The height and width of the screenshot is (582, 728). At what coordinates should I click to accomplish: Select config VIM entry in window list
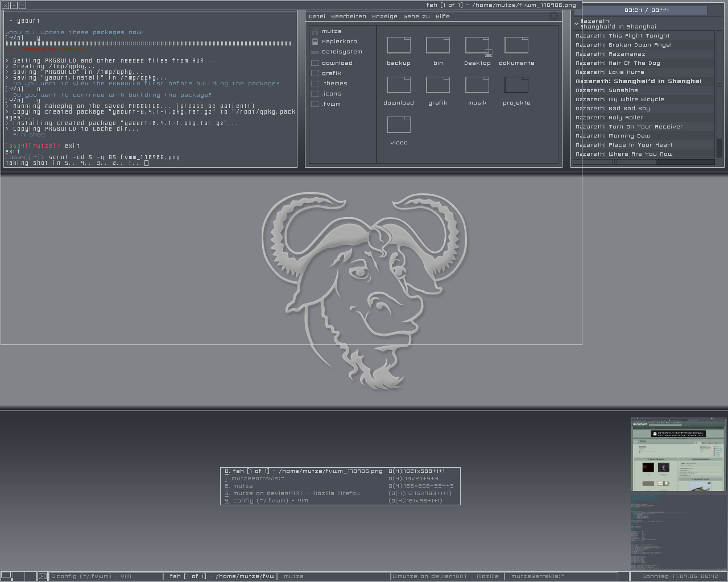click(x=340, y=501)
